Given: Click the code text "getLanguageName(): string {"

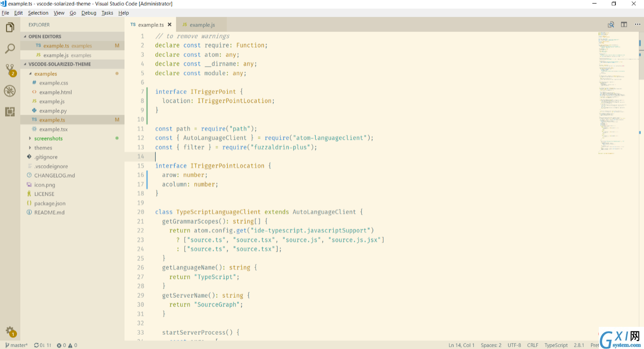Looking at the screenshot, I should pos(209,267).
